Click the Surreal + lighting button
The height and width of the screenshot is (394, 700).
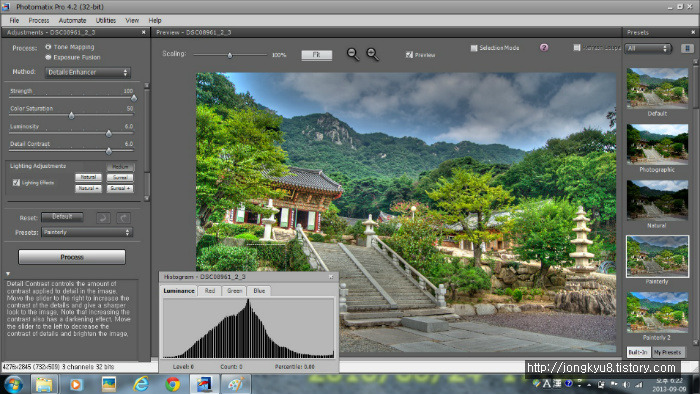pos(121,188)
